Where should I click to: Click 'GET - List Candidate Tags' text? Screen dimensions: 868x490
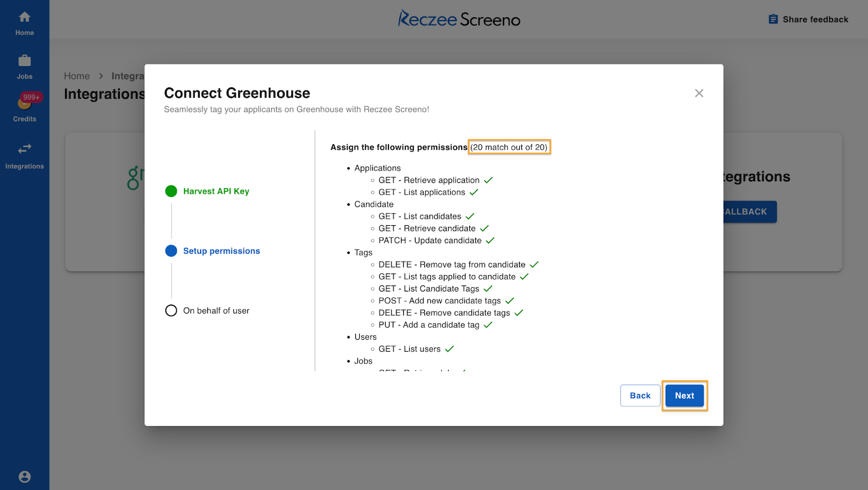(429, 289)
